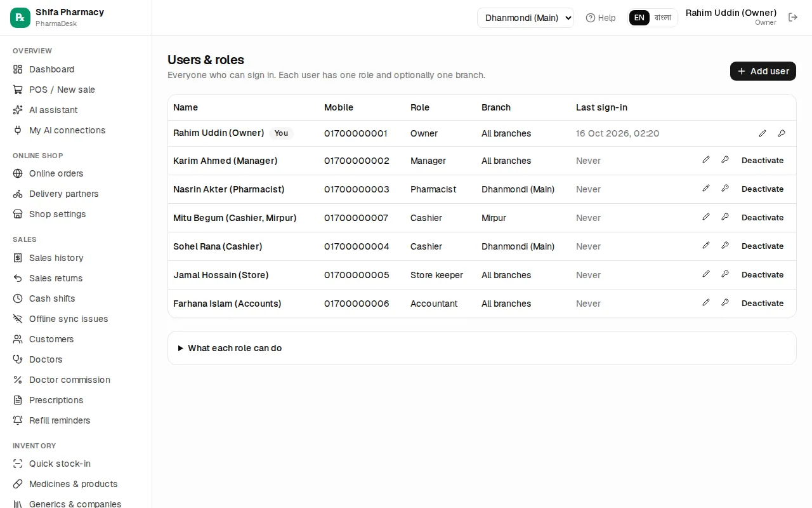Click key icon in Sohel Rana row
The image size is (812, 508).
pos(725,246)
